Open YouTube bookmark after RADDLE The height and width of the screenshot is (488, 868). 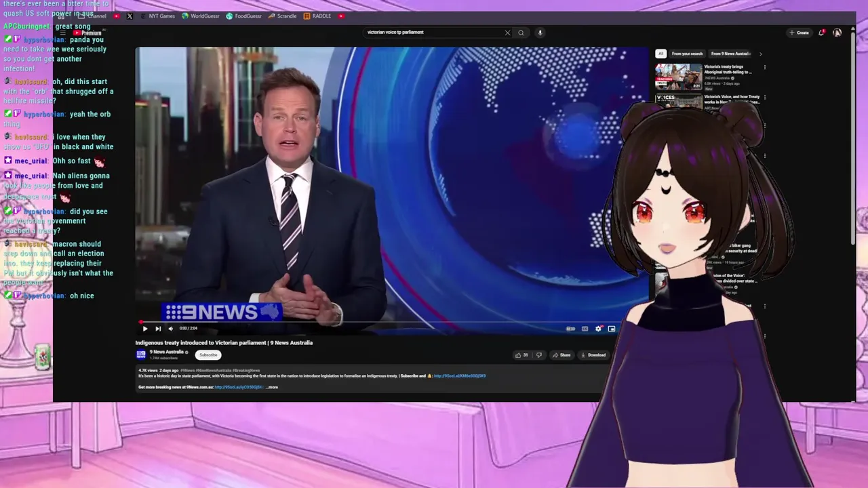coord(341,16)
